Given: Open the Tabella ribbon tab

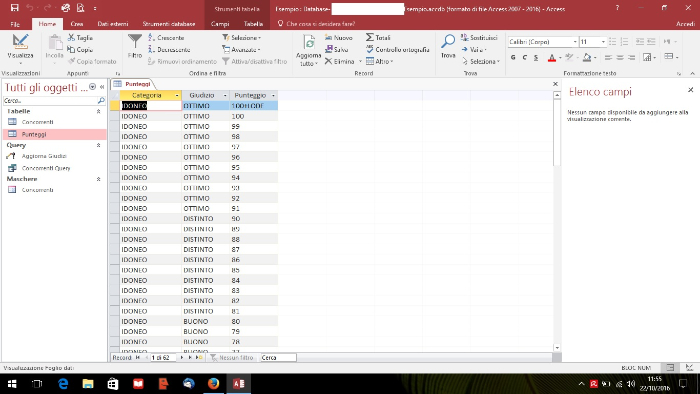Looking at the screenshot, I should pyautogui.click(x=253, y=24).
